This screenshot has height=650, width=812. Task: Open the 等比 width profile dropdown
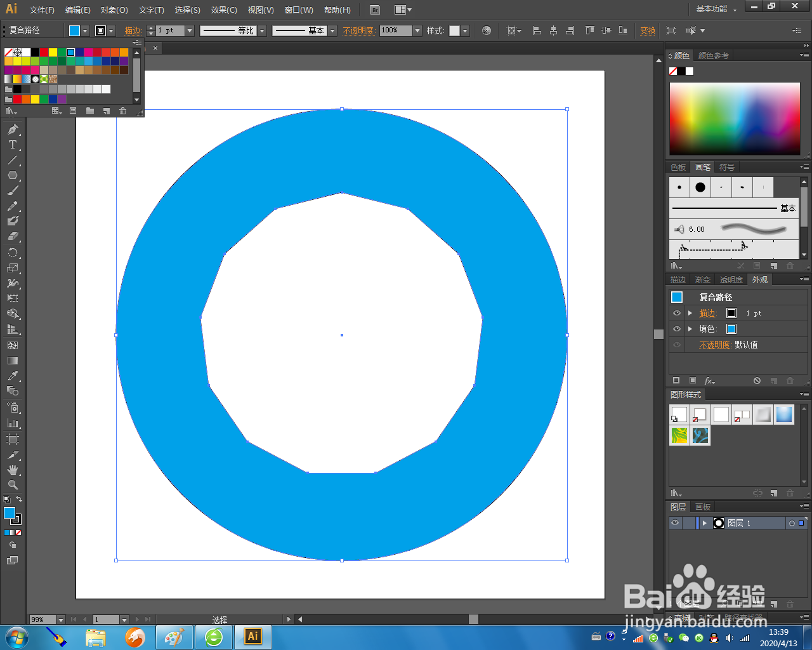[261, 30]
